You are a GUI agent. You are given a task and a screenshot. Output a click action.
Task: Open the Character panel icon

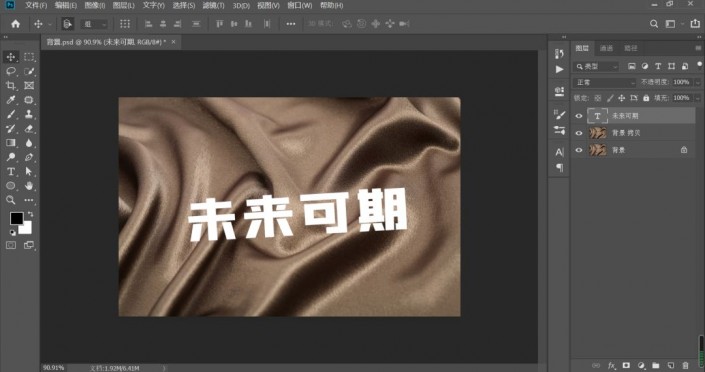[559, 152]
